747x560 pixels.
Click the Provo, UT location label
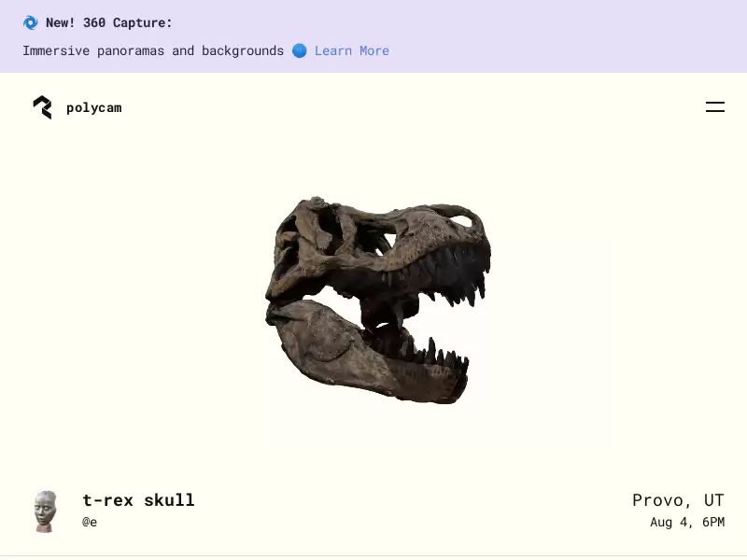tap(678, 500)
